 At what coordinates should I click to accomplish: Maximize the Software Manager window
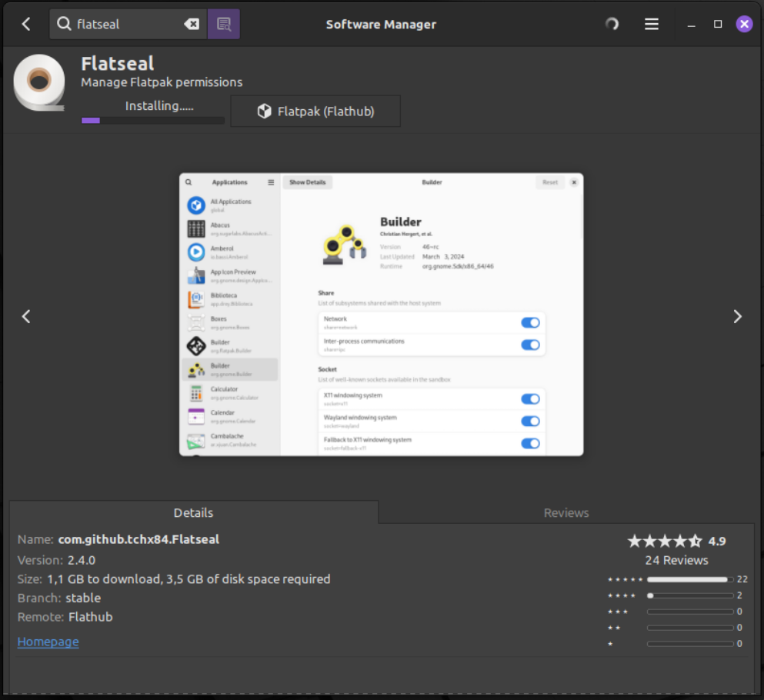coord(718,24)
